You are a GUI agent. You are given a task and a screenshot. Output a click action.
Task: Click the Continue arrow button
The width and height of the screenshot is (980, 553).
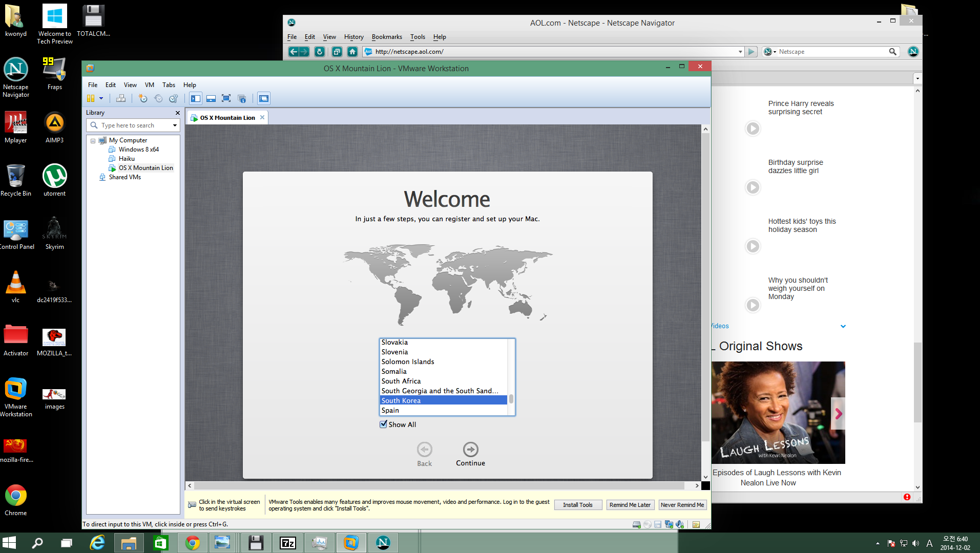click(471, 449)
